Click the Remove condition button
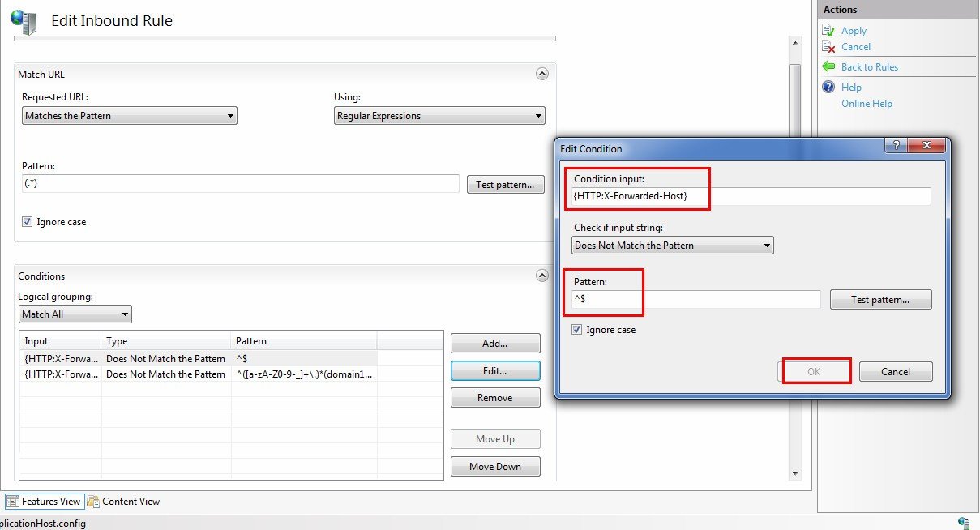980x530 pixels. [x=495, y=398]
